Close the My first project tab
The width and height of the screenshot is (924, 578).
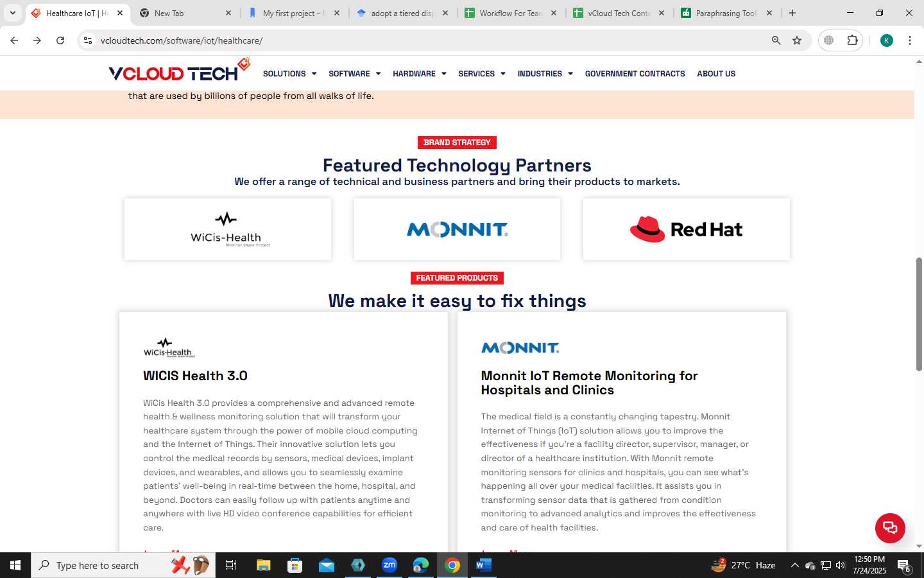coord(337,13)
